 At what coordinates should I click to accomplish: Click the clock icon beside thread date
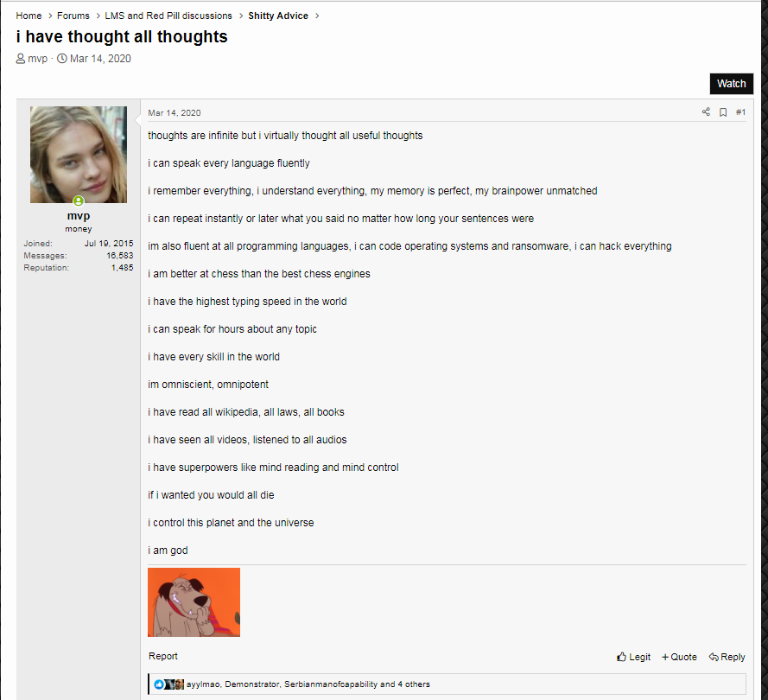click(62, 59)
